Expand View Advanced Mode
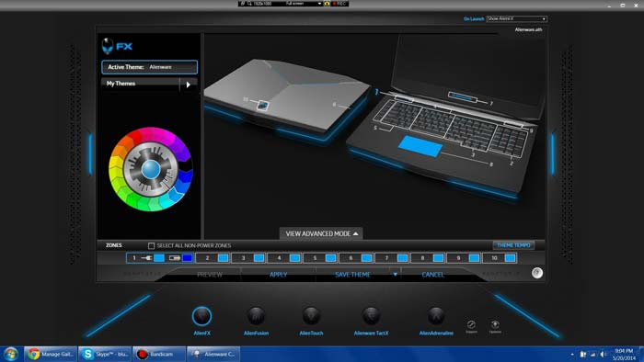 pos(321,233)
